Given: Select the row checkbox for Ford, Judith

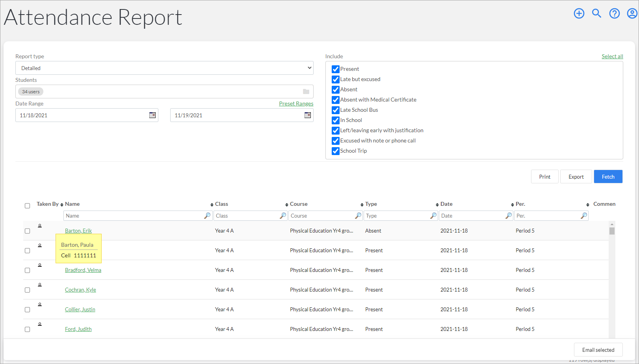Looking at the screenshot, I should pos(27,329).
